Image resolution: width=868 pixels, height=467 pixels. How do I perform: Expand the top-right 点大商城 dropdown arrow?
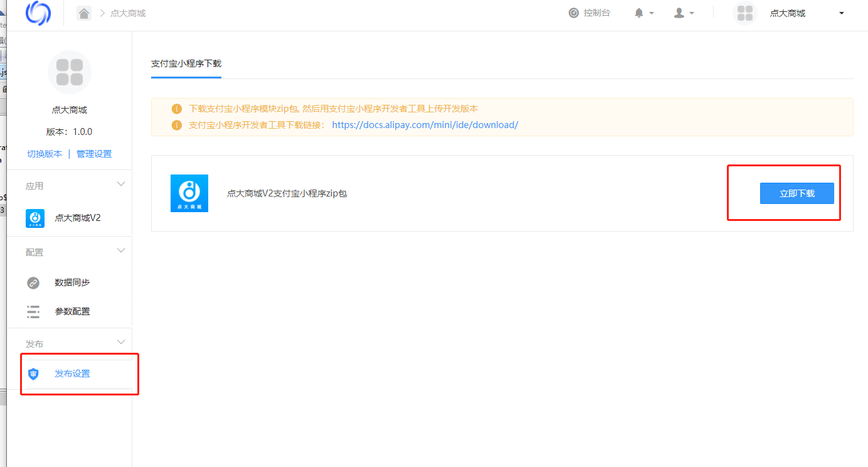coord(842,13)
